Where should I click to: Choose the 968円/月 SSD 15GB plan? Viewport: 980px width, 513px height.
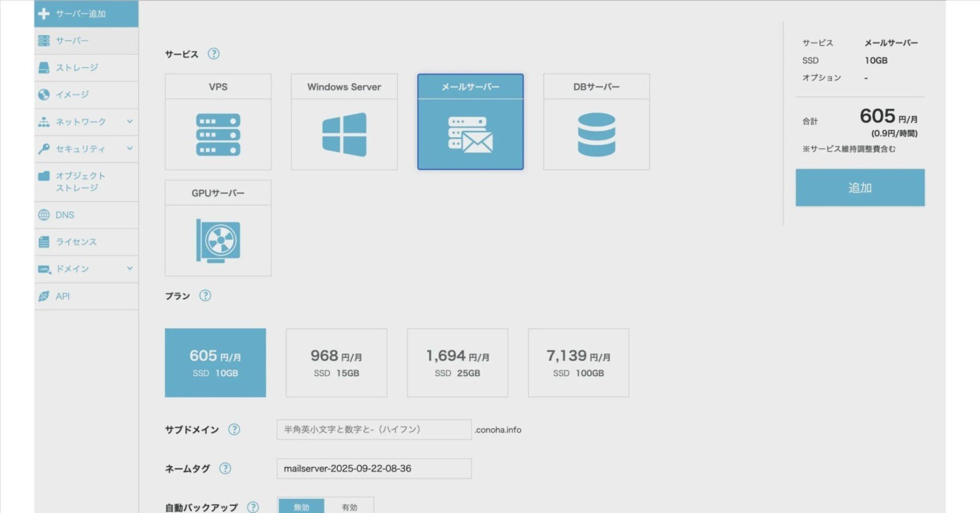click(x=336, y=362)
